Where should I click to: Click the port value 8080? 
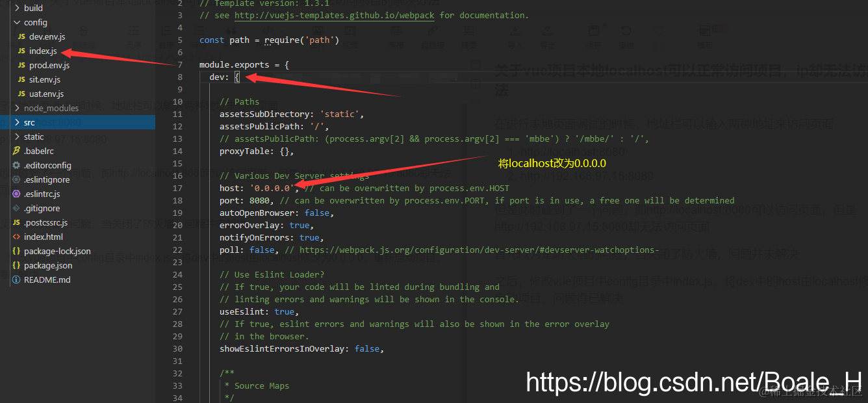(x=259, y=201)
